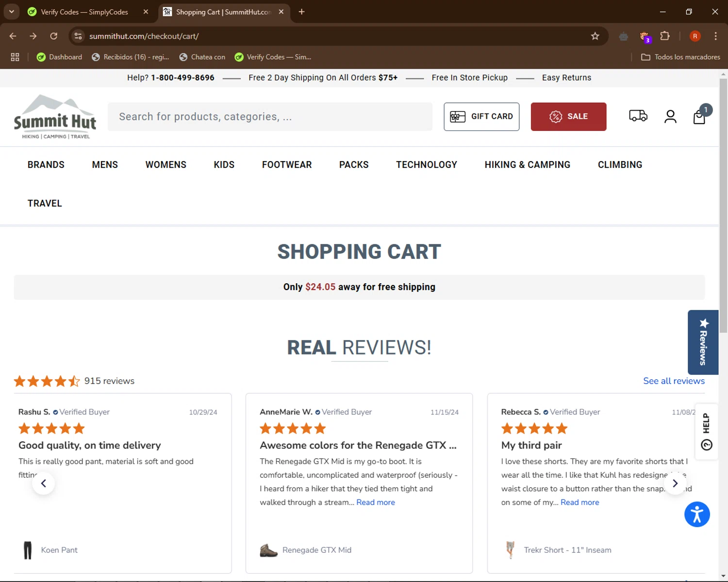
Task: Reload the page with the refresh icon
Action: (54, 36)
